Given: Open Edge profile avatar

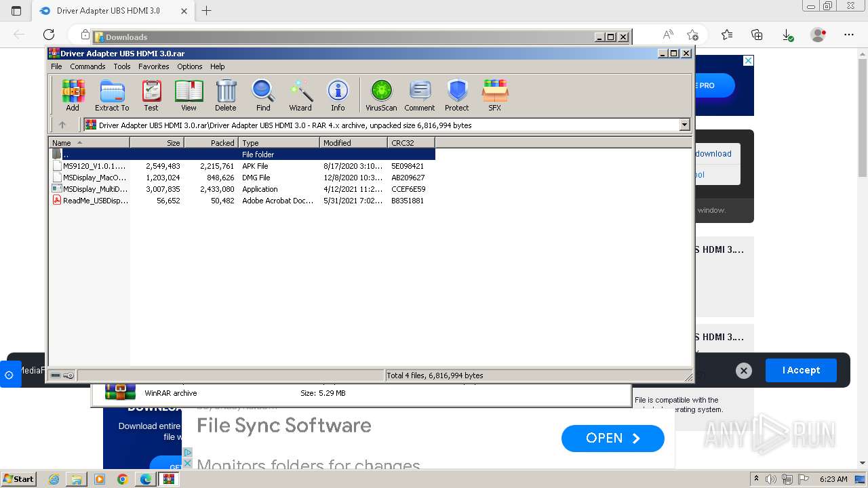Looking at the screenshot, I should 818,35.
